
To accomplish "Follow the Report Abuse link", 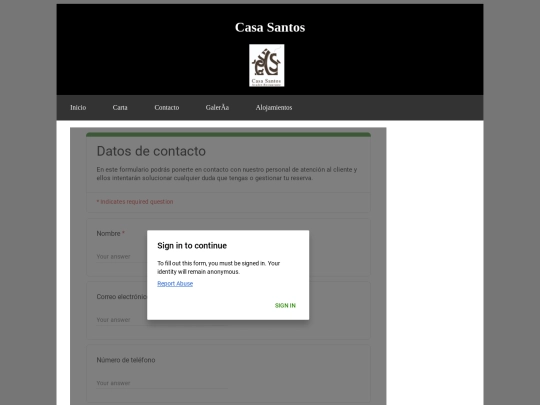I will 175,283.
